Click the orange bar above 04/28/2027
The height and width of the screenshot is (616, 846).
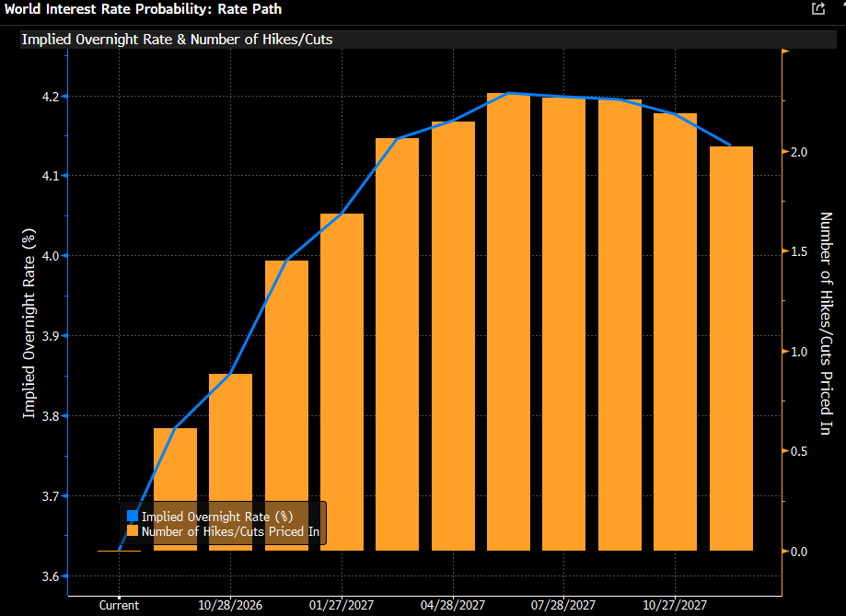(453, 336)
